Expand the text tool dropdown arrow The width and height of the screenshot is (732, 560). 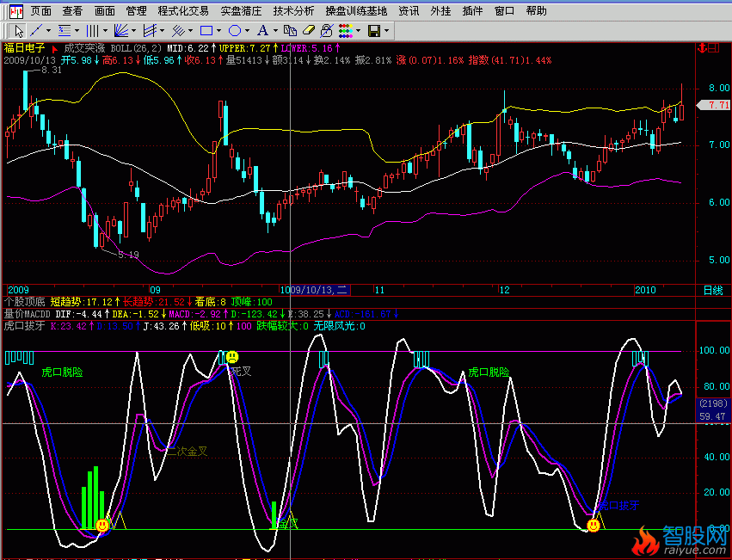[x=275, y=31]
